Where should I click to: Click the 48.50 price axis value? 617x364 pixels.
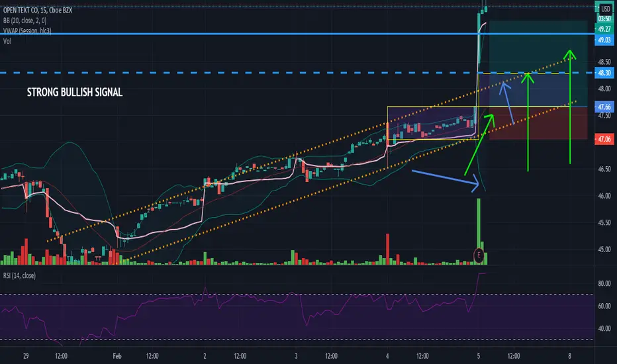tap(604, 62)
